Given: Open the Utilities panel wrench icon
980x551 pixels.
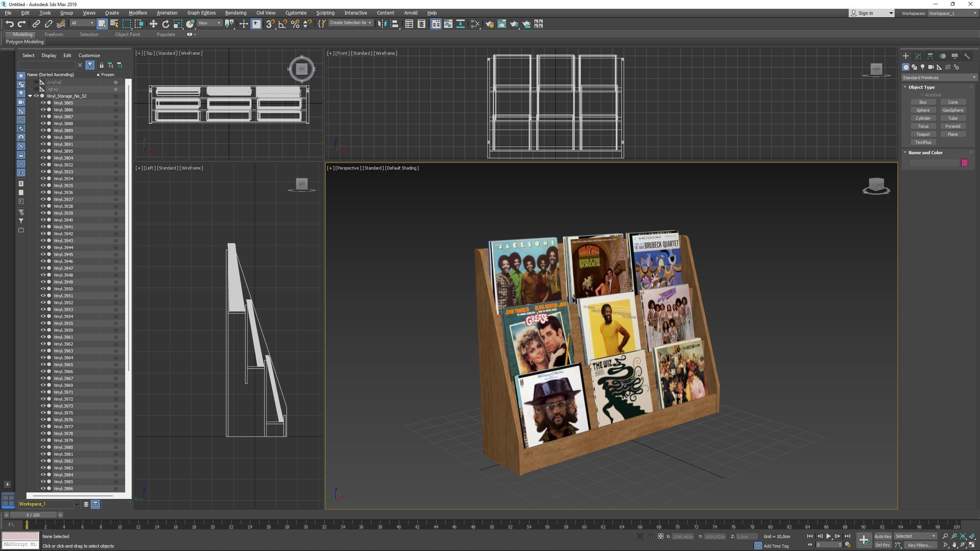Looking at the screenshot, I should coord(967,56).
